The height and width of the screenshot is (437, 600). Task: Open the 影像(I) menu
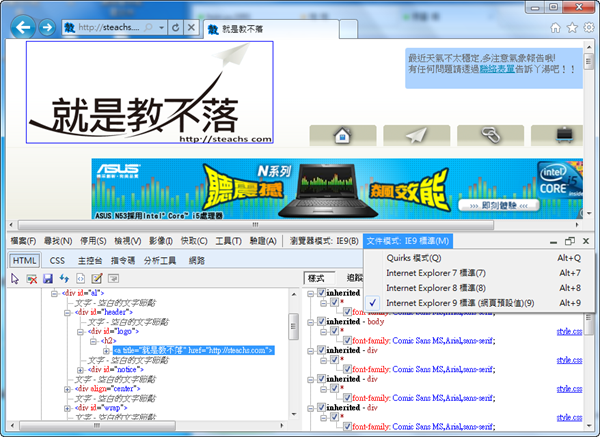click(x=161, y=241)
